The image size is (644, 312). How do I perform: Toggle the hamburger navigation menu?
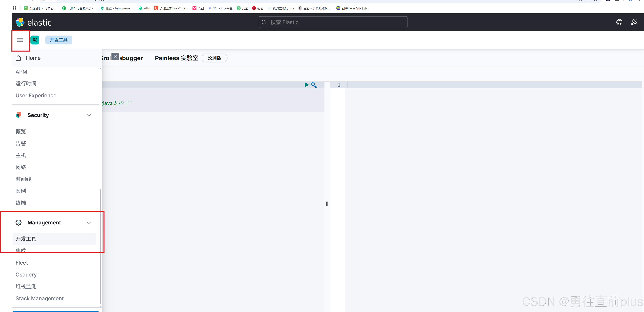point(20,40)
